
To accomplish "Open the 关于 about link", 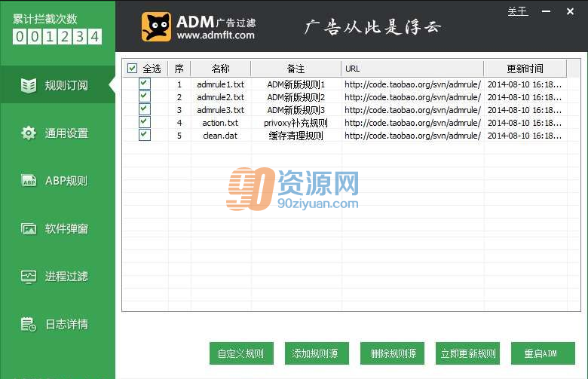I will (518, 11).
